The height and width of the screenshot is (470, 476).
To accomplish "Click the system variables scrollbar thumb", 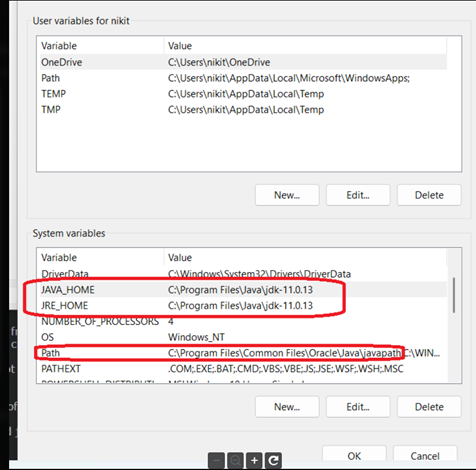I will pos(454,295).
